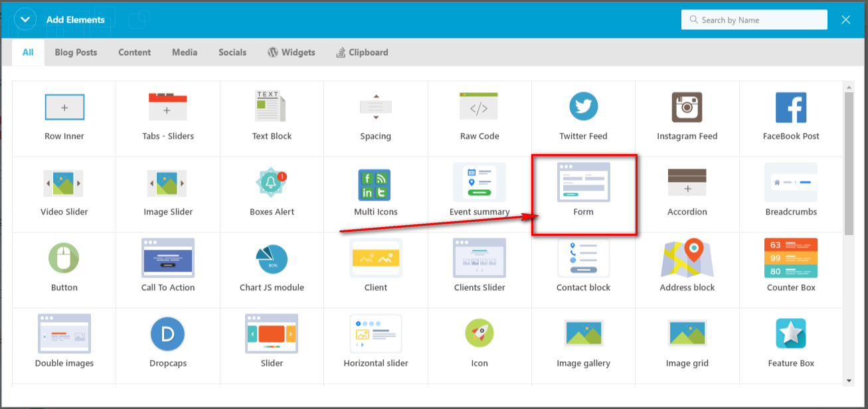The width and height of the screenshot is (868, 409).
Task: Close the Add Elements dialog
Action: (x=846, y=20)
